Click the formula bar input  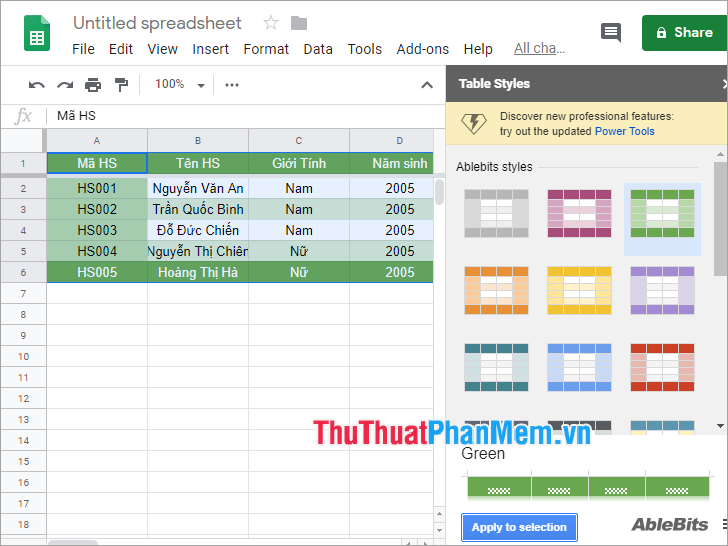tap(246, 116)
